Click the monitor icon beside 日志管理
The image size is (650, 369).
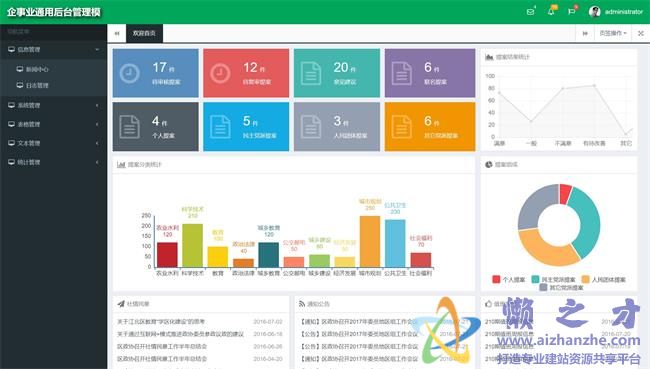pyautogui.click(x=19, y=85)
